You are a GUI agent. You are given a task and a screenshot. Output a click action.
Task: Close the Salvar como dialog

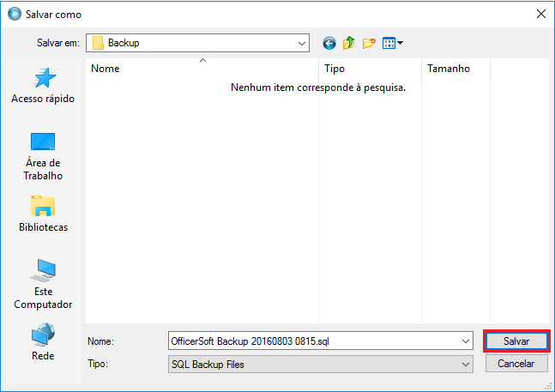coord(540,14)
